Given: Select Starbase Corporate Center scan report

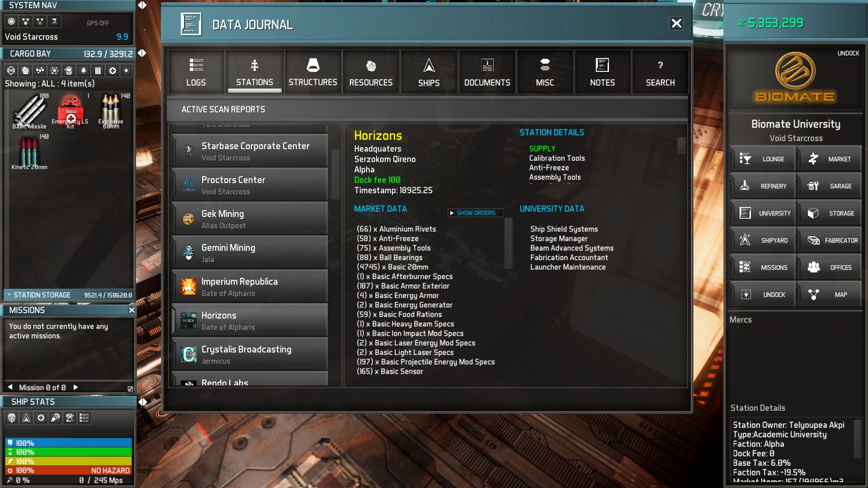Looking at the screenshot, I should click(x=250, y=150).
